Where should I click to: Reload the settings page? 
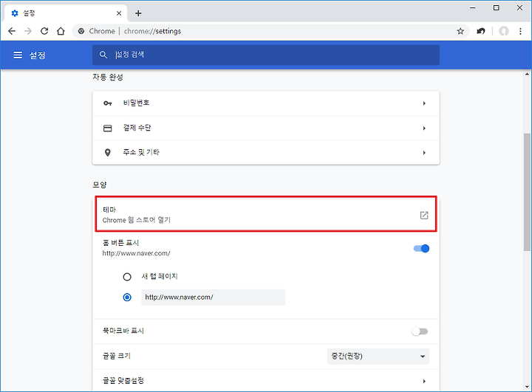click(x=44, y=31)
